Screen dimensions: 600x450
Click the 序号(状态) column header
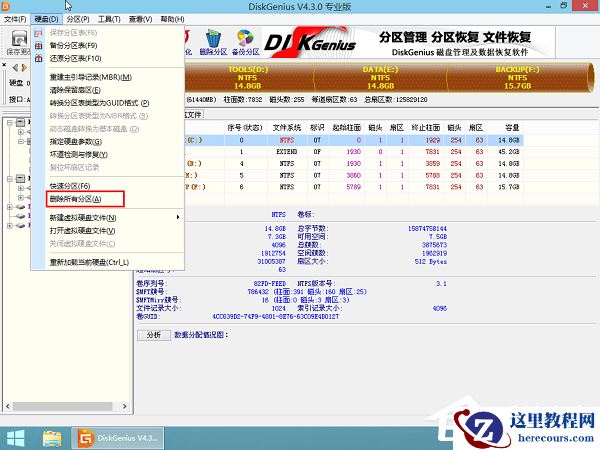pos(245,128)
